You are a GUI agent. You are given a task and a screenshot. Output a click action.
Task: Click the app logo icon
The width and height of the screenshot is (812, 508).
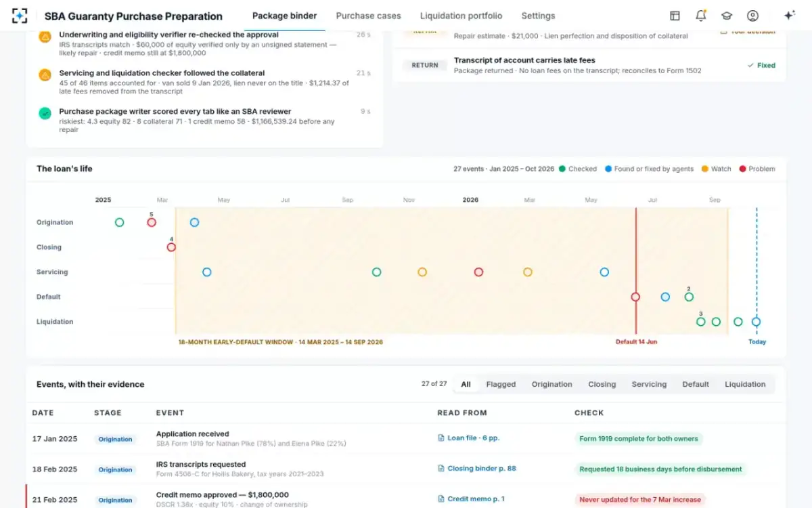tap(20, 16)
